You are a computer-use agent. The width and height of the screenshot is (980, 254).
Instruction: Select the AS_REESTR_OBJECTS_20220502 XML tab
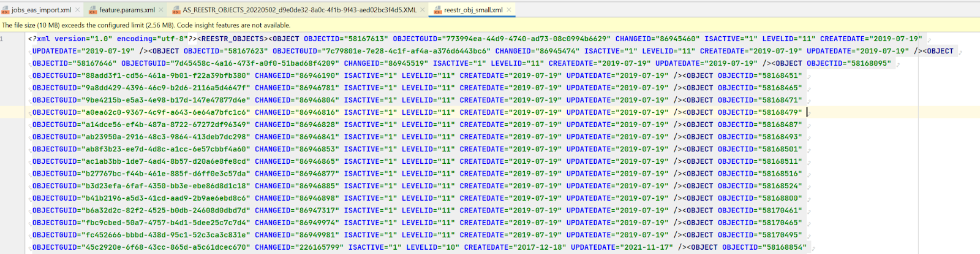300,10
